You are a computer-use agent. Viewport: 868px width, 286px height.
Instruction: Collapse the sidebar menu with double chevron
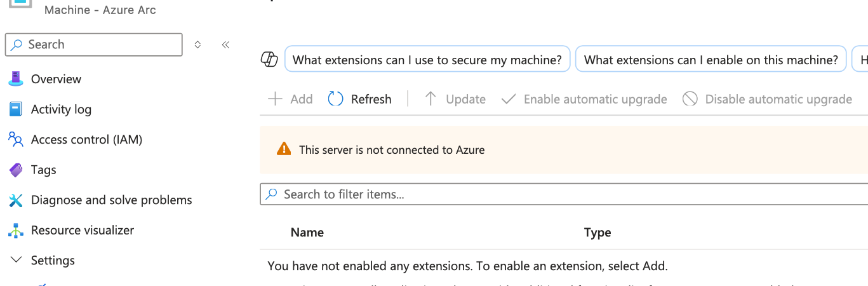point(225,44)
